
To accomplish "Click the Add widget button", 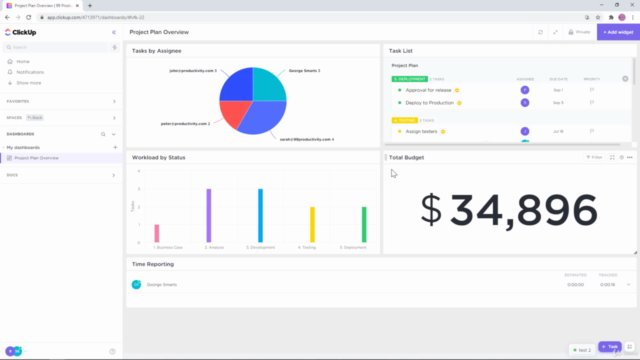I will pyautogui.click(x=618, y=32).
